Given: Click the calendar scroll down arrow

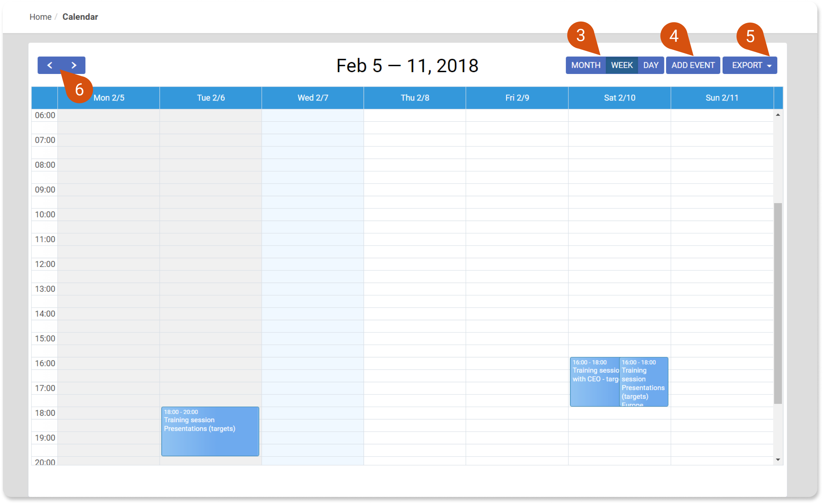Looking at the screenshot, I should [x=778, y=459].
